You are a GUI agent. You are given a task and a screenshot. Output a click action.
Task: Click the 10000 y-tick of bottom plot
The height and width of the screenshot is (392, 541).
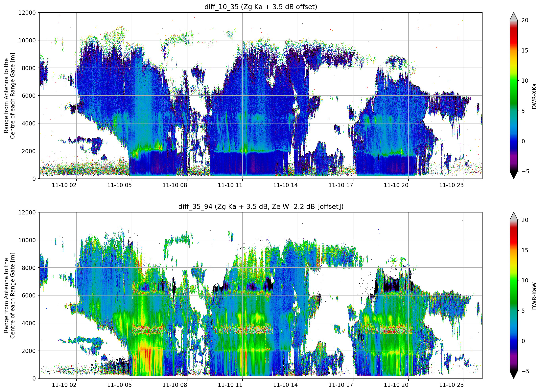pyautogui.click(x=27, y=240)
